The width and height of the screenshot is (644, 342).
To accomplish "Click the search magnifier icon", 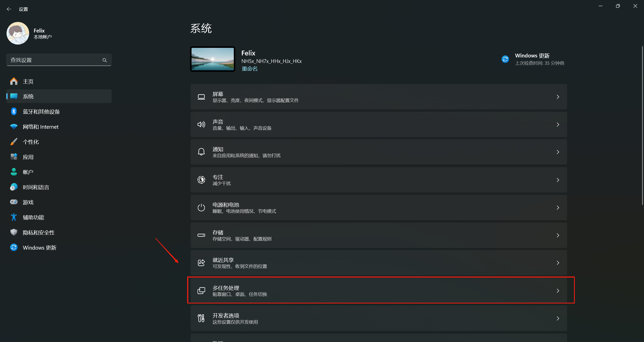I will click(104, 60).
